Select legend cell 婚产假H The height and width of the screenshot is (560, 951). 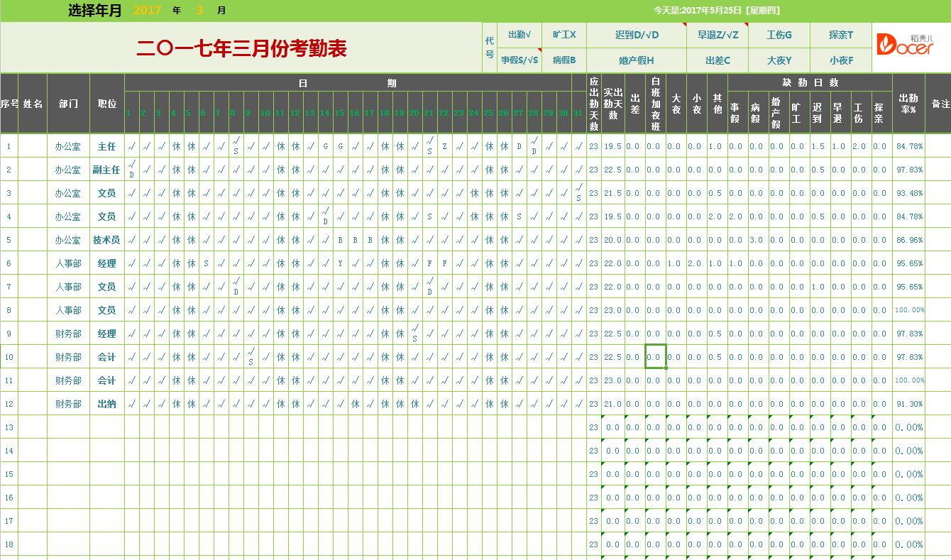pyautogui.click(x=637, y=60)
